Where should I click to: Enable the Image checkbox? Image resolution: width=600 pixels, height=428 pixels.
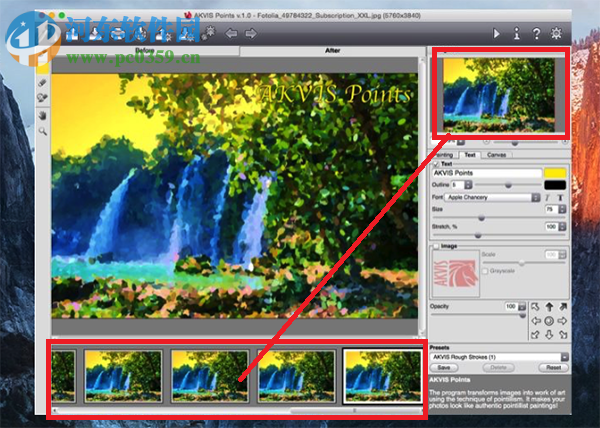pyautogui.click(x=436, y=246)
